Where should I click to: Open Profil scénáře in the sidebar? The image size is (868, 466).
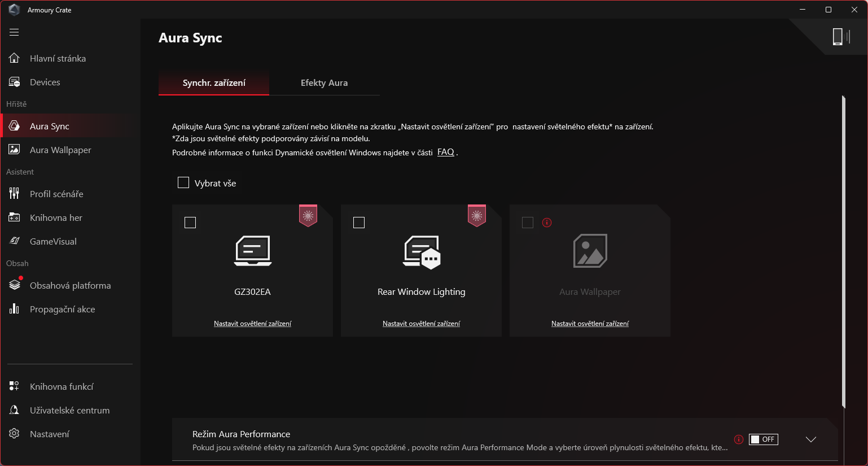(70, 194)
